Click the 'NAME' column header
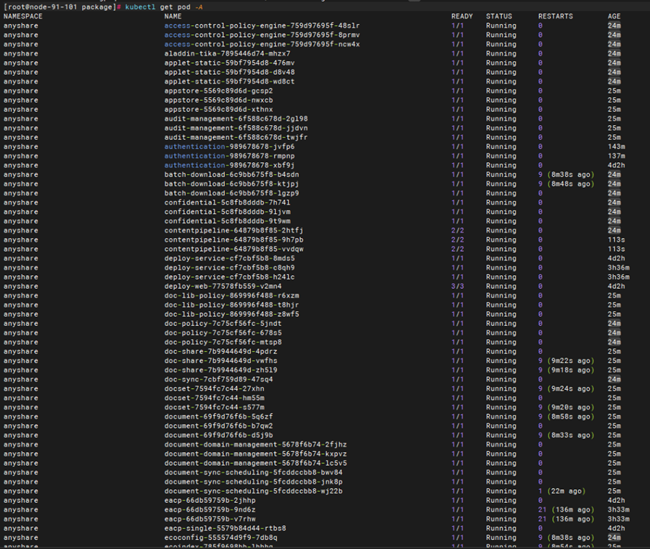 (x=173, y=16)
